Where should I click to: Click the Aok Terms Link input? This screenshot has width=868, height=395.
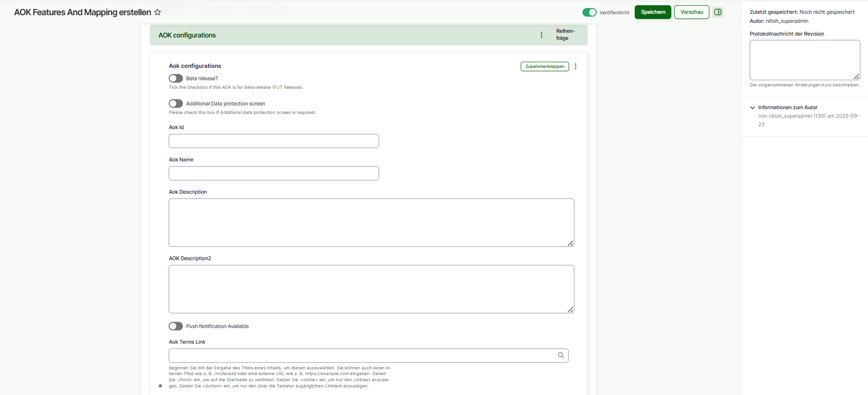pyautogui.click(x=361, y=356)
